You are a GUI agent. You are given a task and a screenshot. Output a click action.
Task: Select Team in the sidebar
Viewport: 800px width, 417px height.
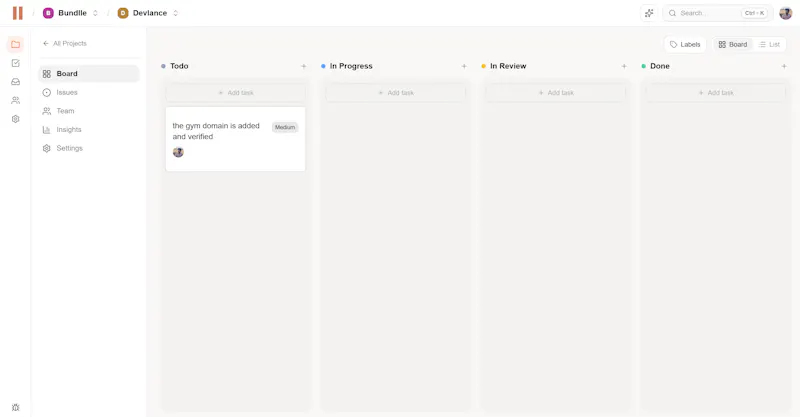[x=89, y=111]
